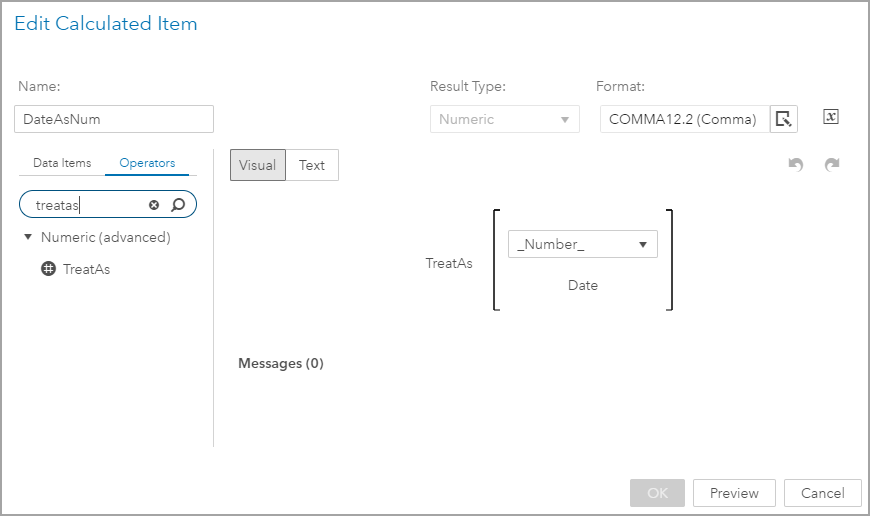The width and height of the screenshot is (870, 516).
Task: Select the Operators tab
Action: click(147, 163)
